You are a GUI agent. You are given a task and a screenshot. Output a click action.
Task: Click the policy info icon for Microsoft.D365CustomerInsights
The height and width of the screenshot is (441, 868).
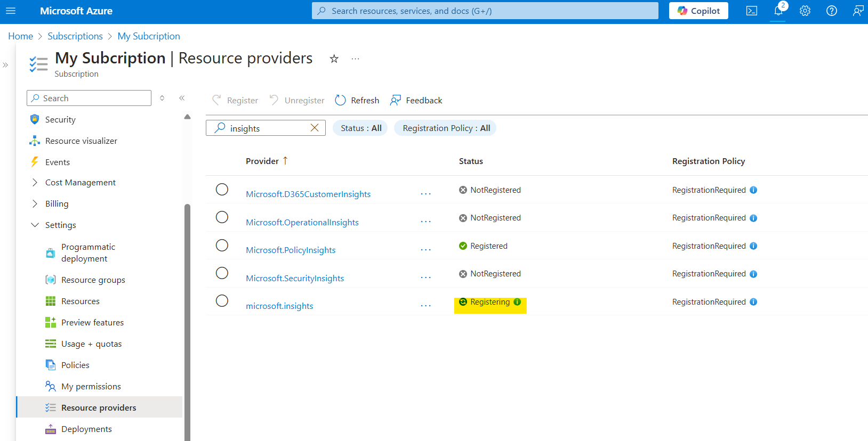tap(753, 190)
